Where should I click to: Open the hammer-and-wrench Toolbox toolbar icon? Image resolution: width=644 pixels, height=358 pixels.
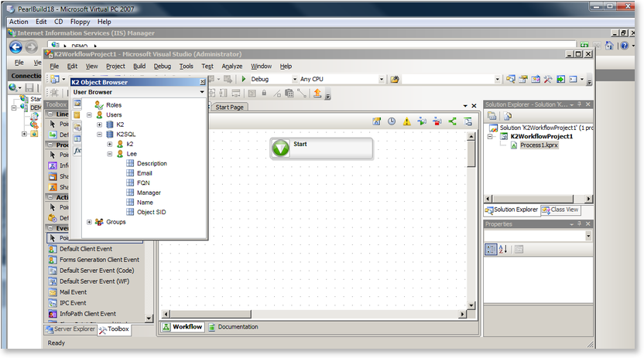548,79
